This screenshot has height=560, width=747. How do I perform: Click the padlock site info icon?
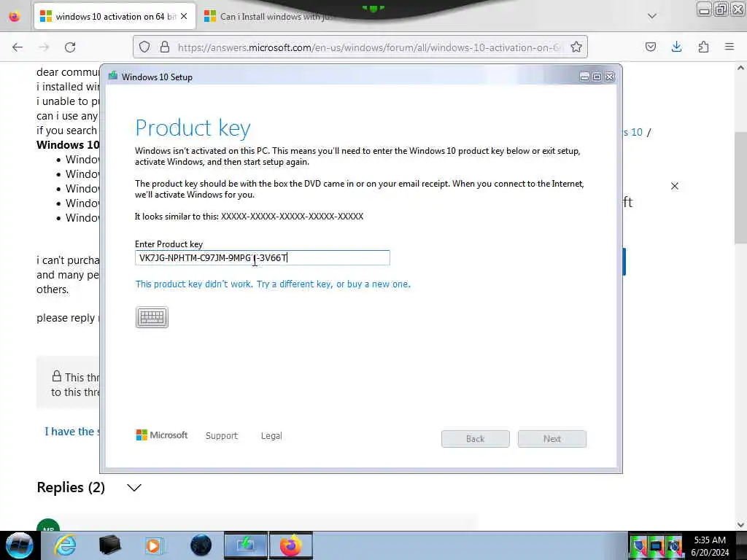click(165, 47)
